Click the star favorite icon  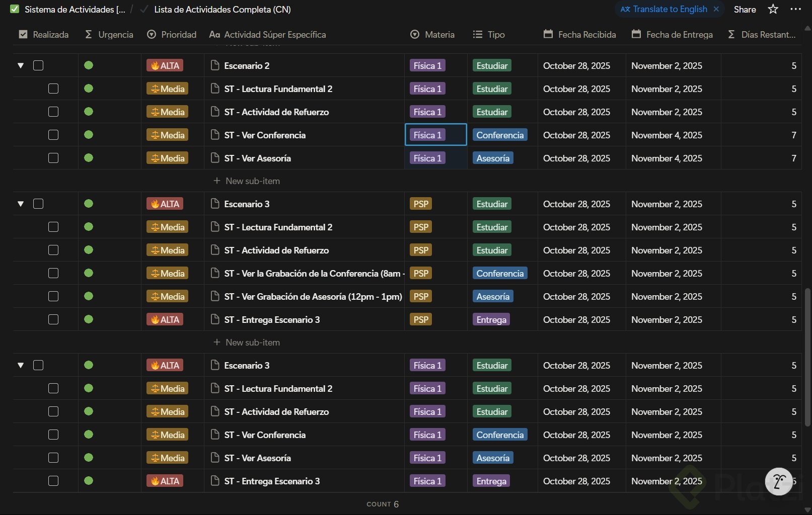click(x=773, y=9)
